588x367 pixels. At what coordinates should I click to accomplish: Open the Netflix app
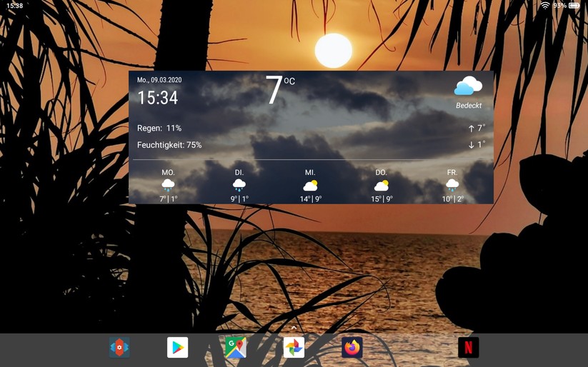click(468, 348)
